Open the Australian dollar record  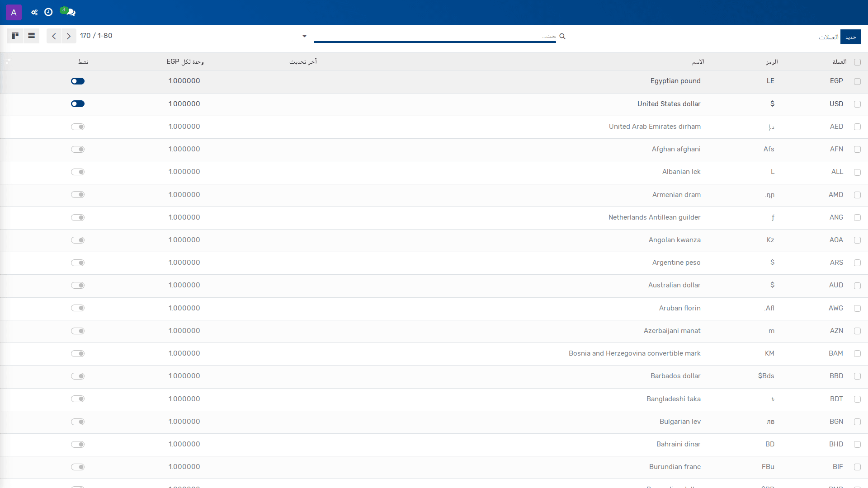pos(674,285)
